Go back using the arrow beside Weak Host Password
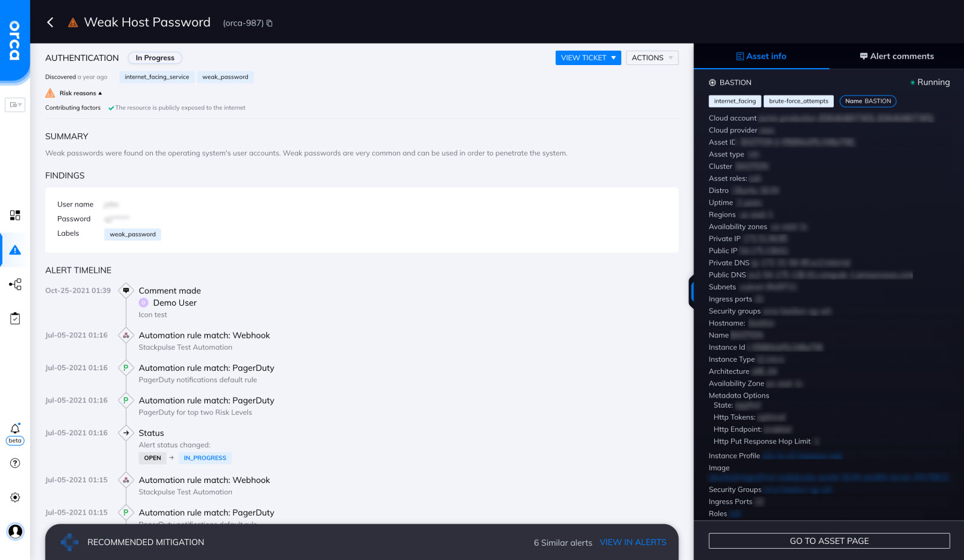Image resolution: width=964 pixels, height=560 pixels. click(50, 23)
